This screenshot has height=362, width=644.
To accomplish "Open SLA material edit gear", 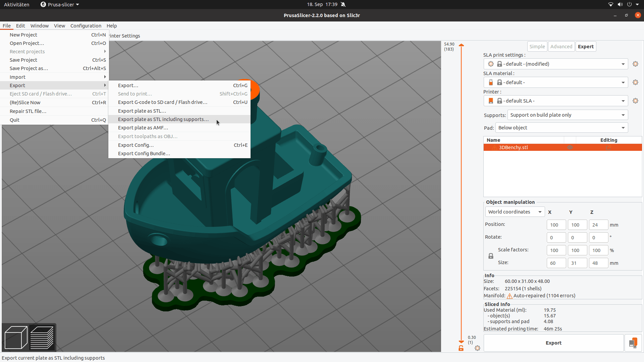I will point(635,82).
